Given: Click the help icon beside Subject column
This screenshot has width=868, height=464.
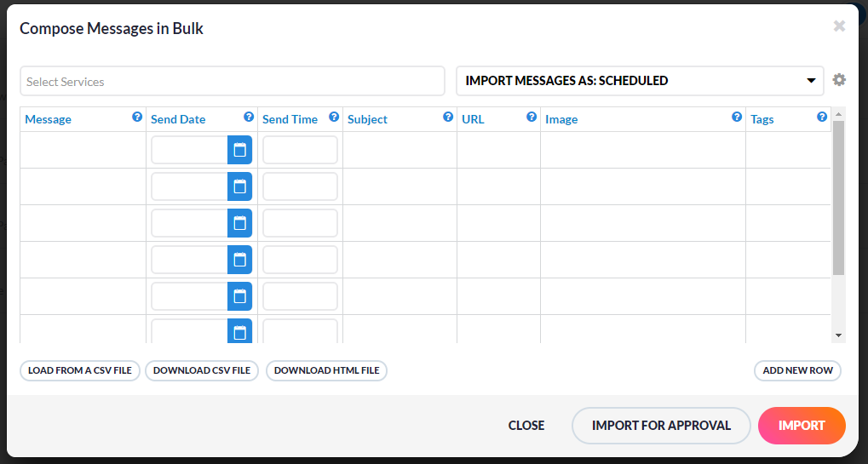Looking at the screenshot, I should [448, 117].
